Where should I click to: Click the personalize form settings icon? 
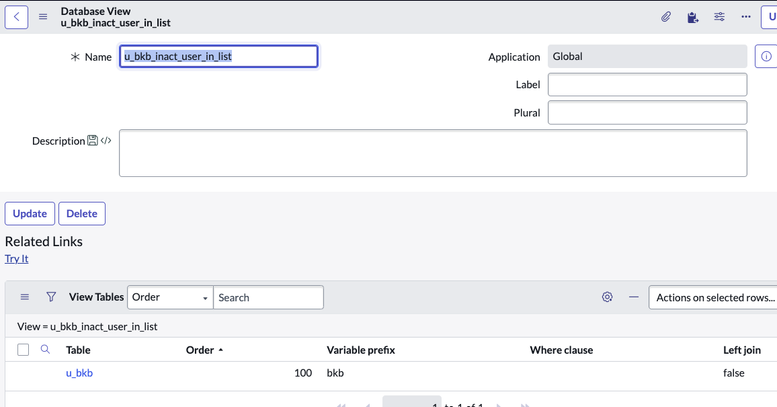719,17
